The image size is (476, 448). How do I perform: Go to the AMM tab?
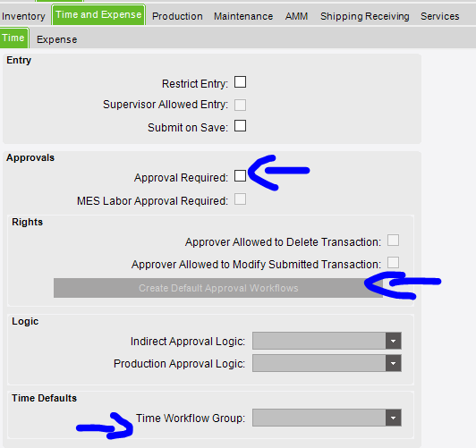point(296,16)
